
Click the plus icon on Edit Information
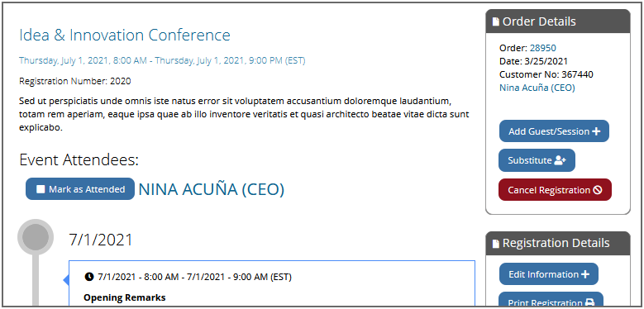click(x=585, y=274)
